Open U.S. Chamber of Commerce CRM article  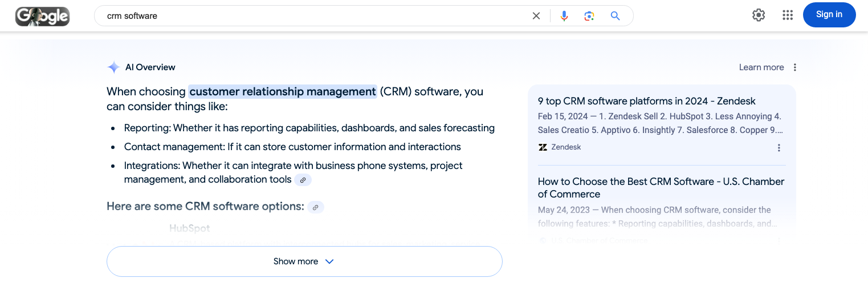[661, 188]
